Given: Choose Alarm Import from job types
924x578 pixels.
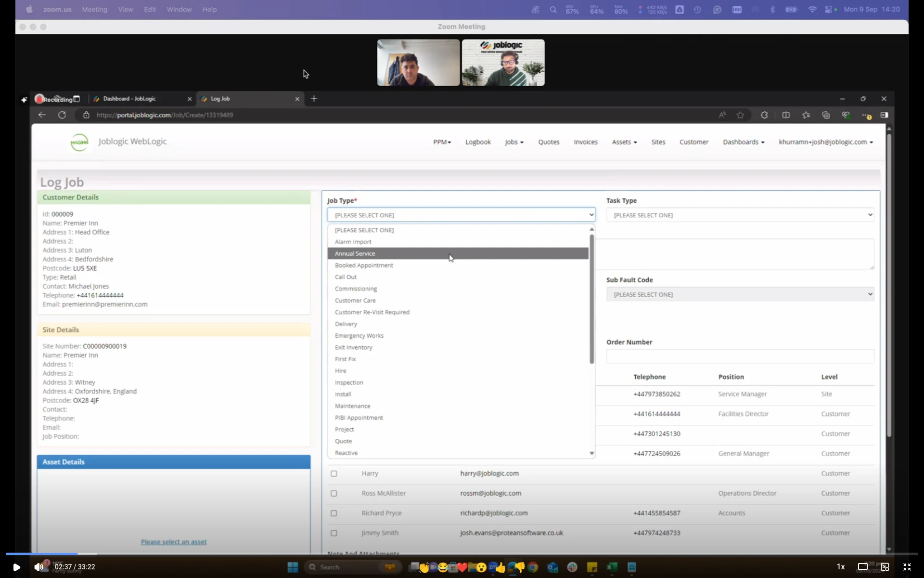Looking at the screenshot, I should coord(458,242).
